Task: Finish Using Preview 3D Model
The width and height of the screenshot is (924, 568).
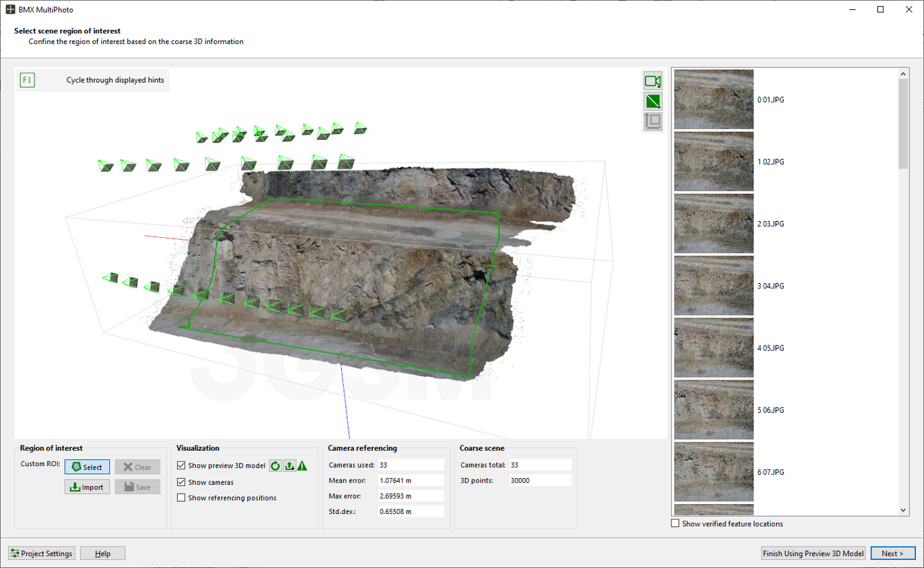Action: click(813, 553)
